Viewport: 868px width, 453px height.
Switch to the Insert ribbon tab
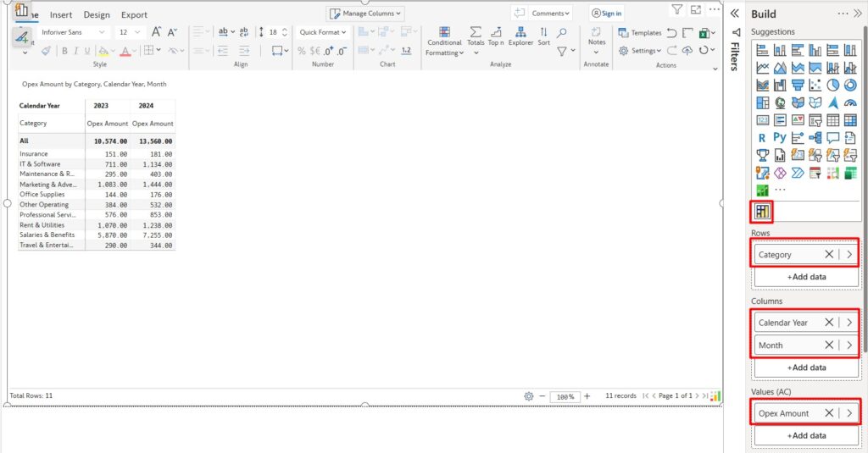point(61,14)
